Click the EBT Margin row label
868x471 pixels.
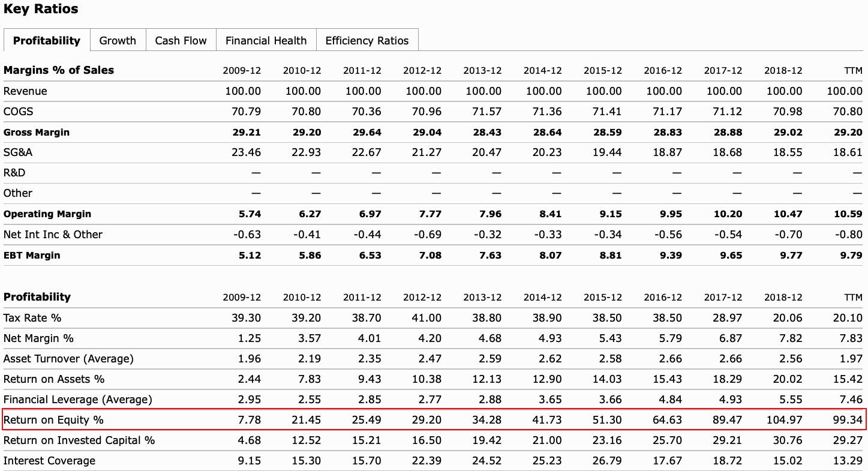coord(32,256)
